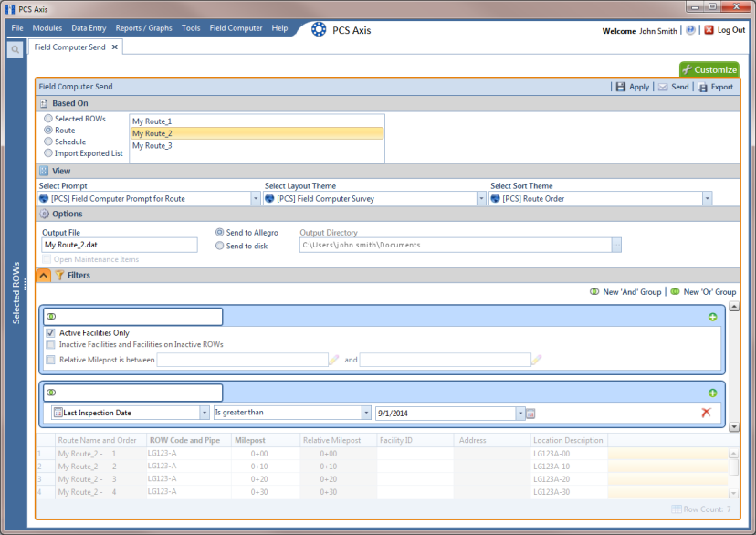Add a filter to the second group with green plus
The height and width of the screenshot is (535, 756).
(x=712, y=393)
